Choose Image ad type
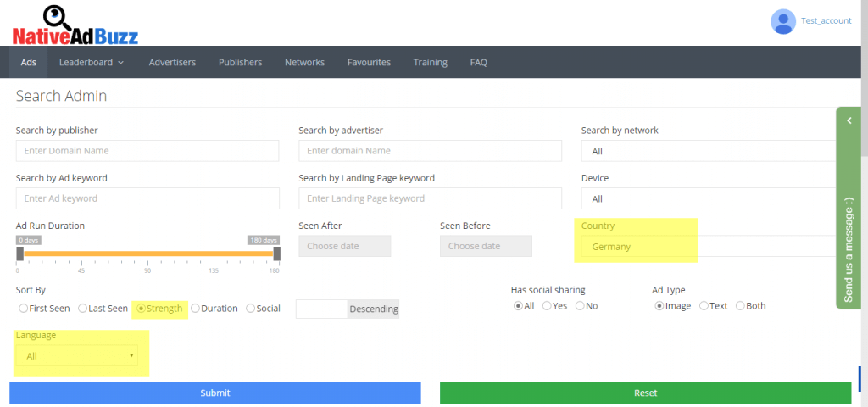The height and width of the screenshot is (407, 868). pos(659,305)
